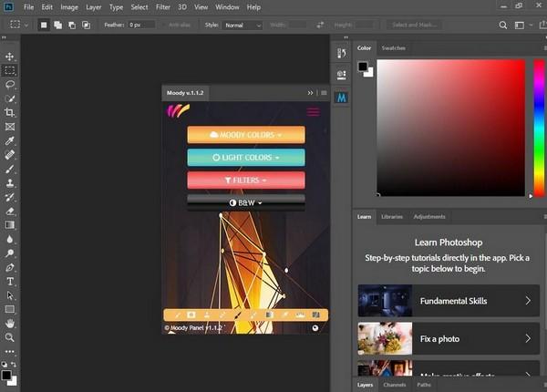Open the Filter menu
Screen dimensions: 547x392
click(162, 6)
